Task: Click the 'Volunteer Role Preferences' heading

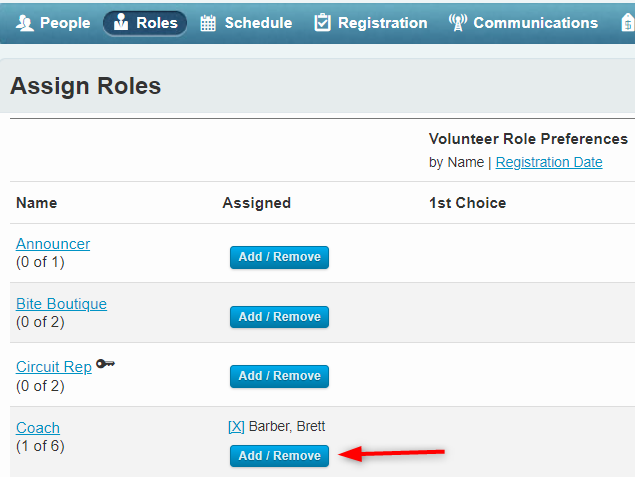Action: [x=528, y=139]
